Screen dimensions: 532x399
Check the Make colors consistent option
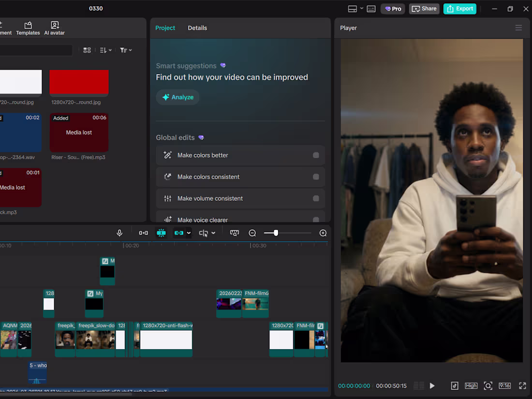(316, 177)
